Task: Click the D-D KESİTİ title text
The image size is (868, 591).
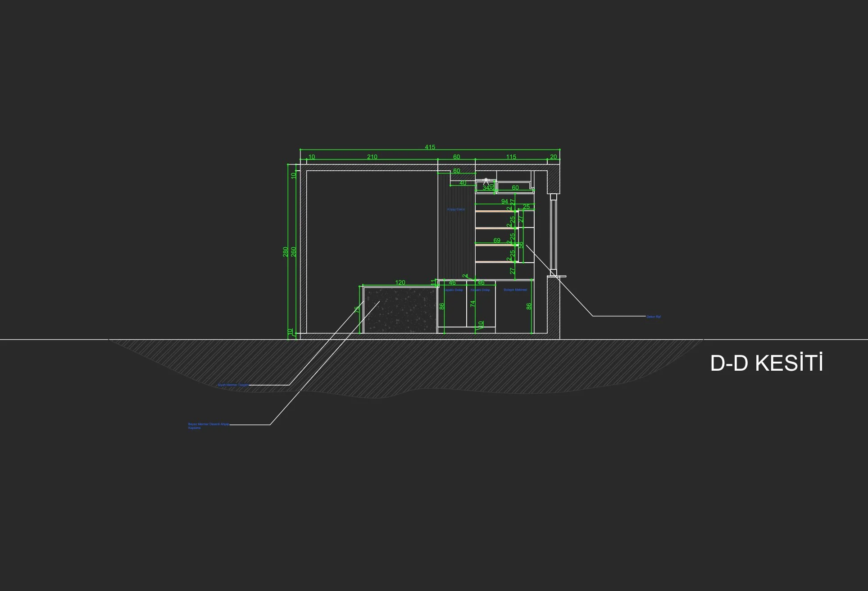Action: (x=766, y=364)
